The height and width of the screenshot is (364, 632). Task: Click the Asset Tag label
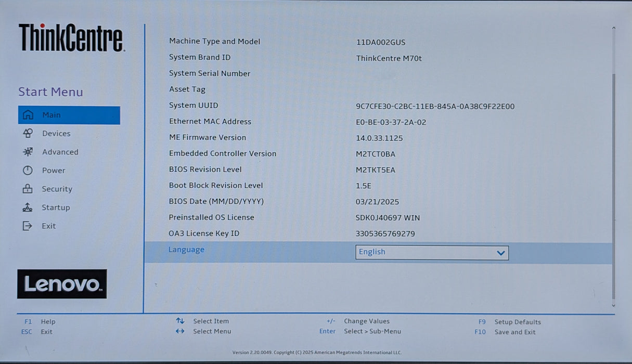coord(187,89)
